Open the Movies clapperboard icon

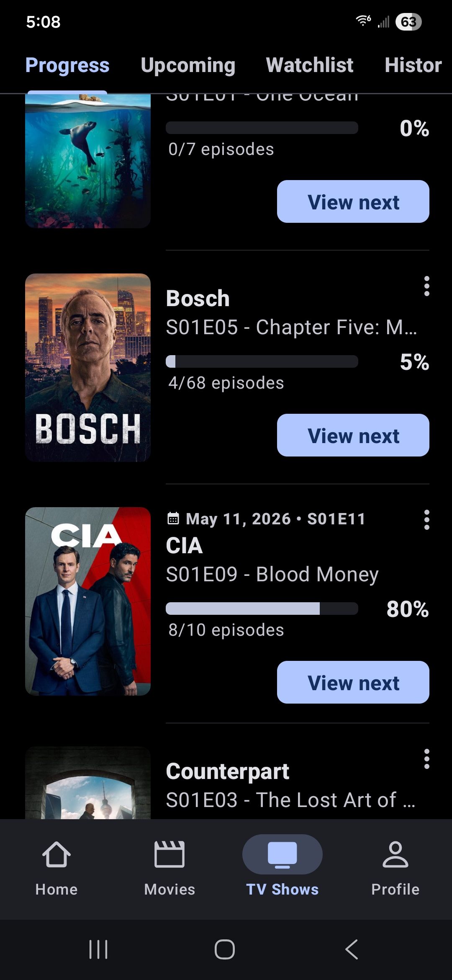tap(169, 854)
